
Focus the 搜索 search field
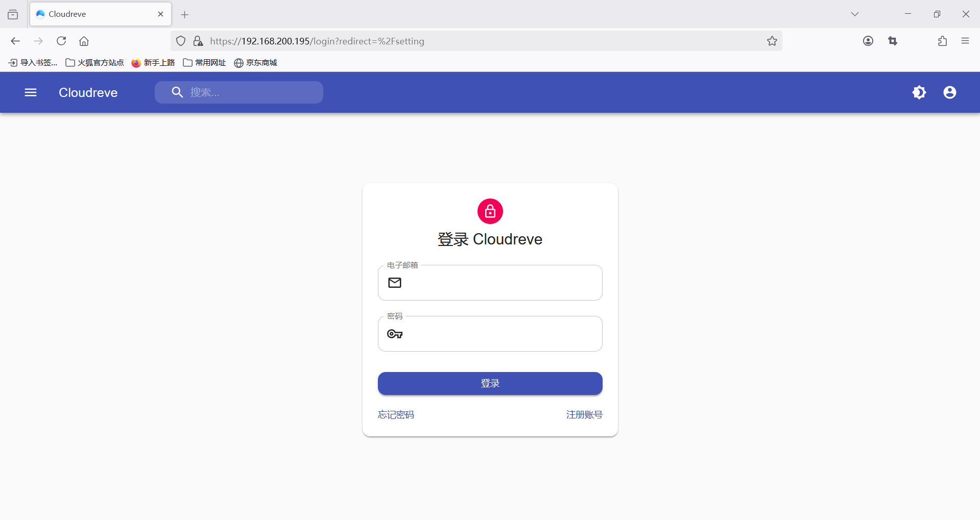coord(239,92)
